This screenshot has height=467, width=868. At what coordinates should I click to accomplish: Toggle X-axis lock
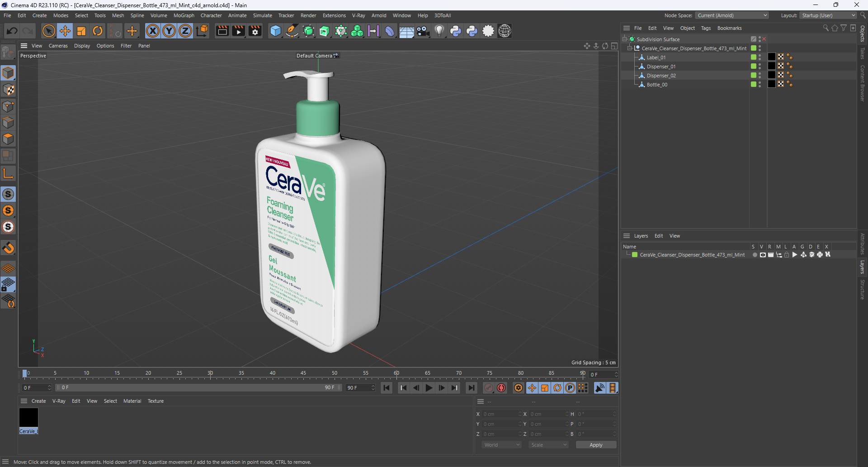(153, 31)
